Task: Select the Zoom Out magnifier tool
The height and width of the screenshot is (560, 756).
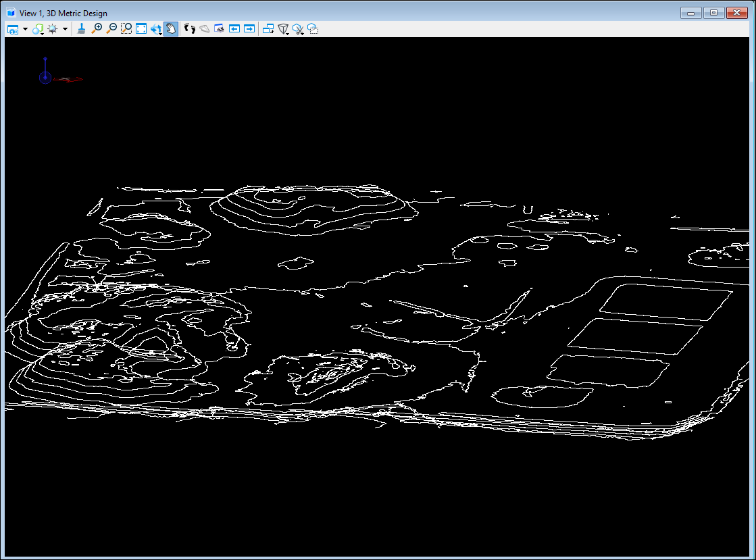Action: [111, 29]
